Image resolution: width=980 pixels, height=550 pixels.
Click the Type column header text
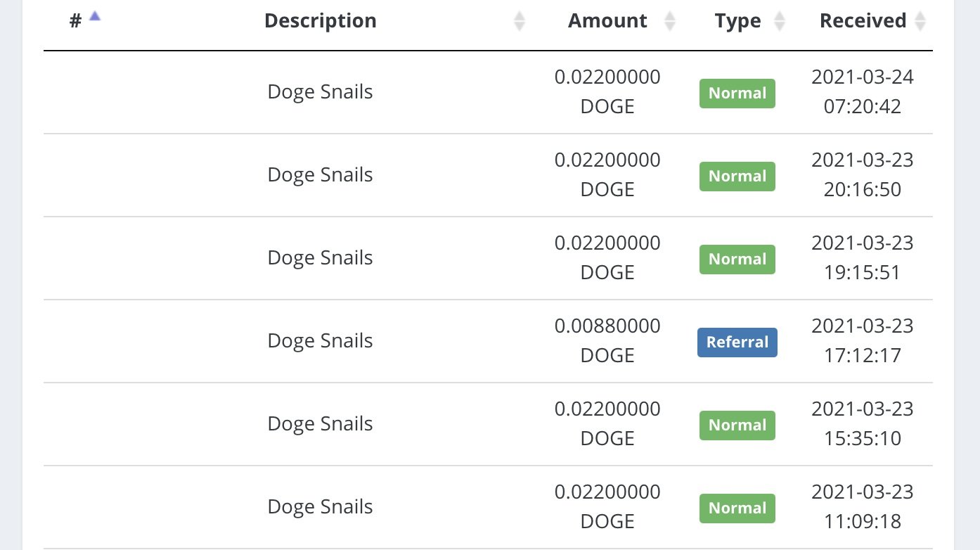(737, 21)
